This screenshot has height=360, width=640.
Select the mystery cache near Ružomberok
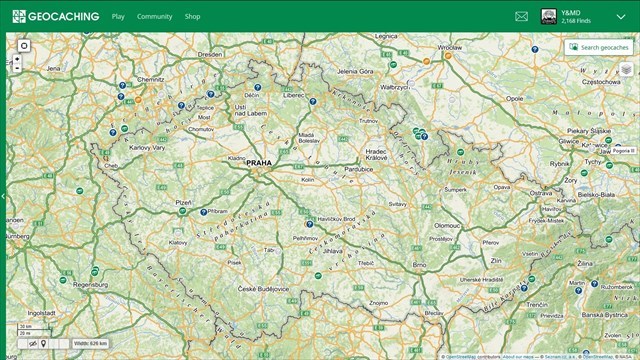click(x=595, y=284)
